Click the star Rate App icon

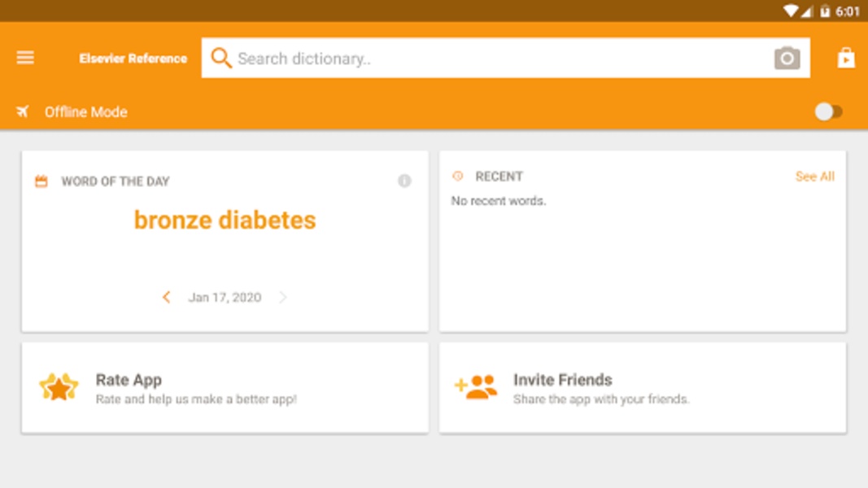click(59, 387)
